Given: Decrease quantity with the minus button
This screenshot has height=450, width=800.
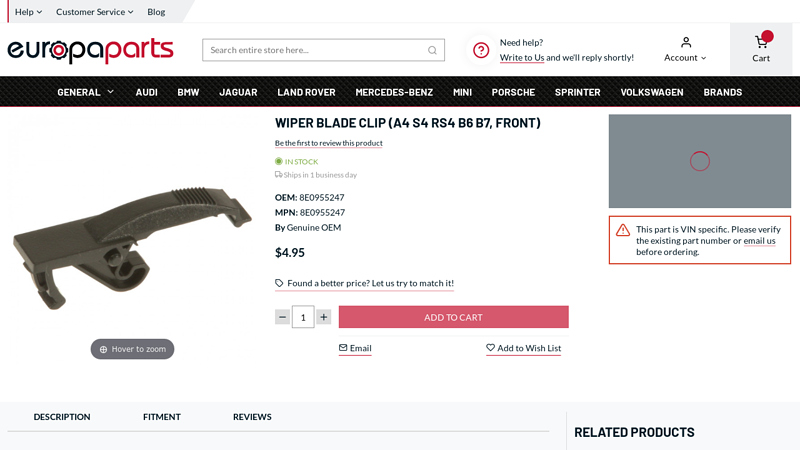Looking at the screenshot, I should click(283, 317).
